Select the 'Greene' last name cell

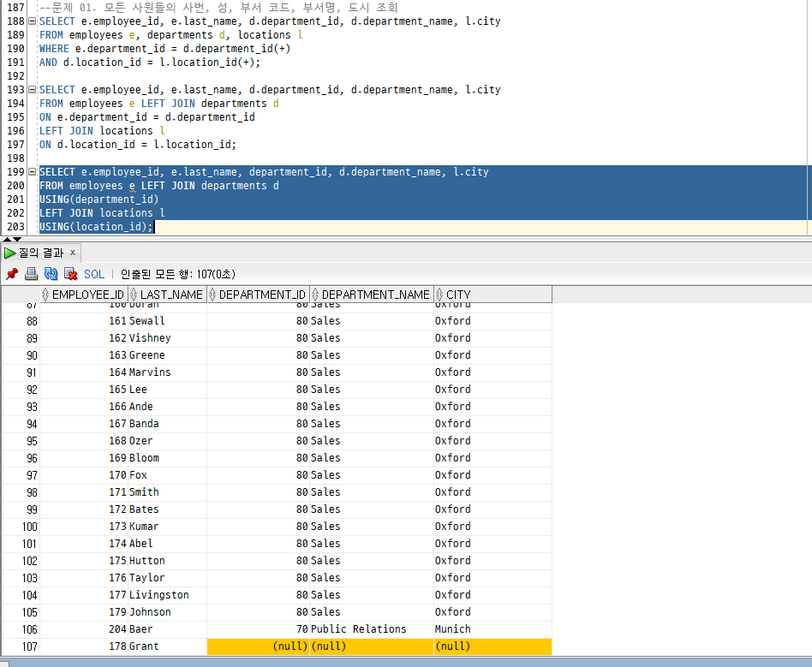point(167,355)
